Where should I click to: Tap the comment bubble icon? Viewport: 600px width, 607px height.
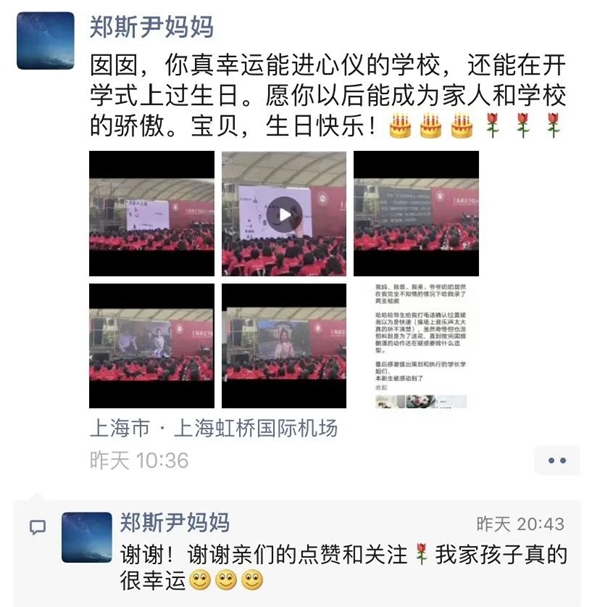[x=38, y=527]
